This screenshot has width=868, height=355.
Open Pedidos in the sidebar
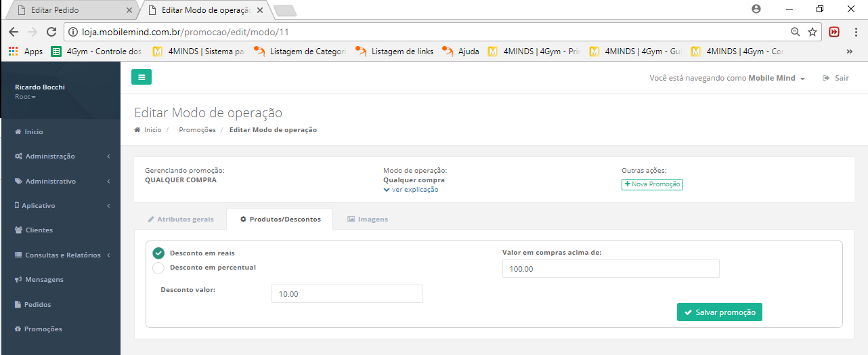click(37, 305)
